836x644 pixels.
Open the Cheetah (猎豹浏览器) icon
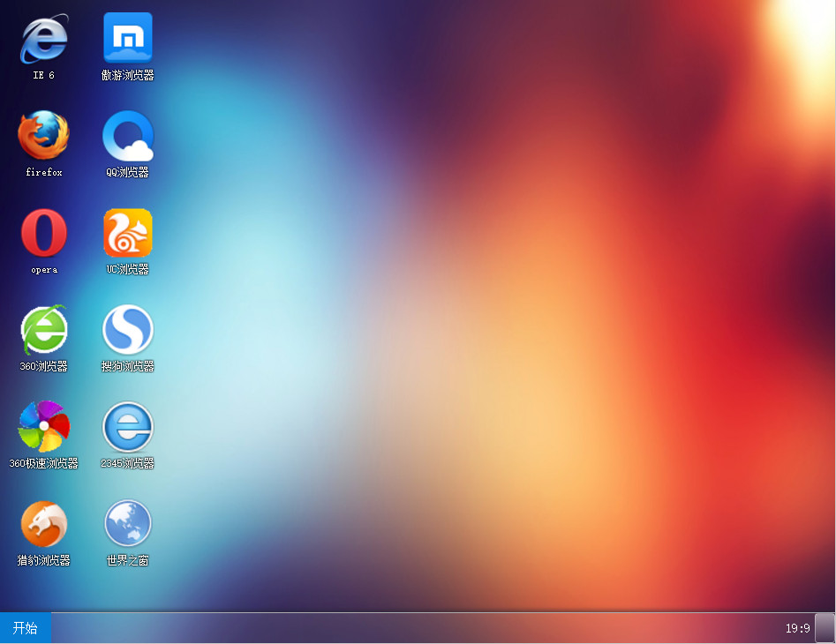(44, 524)
